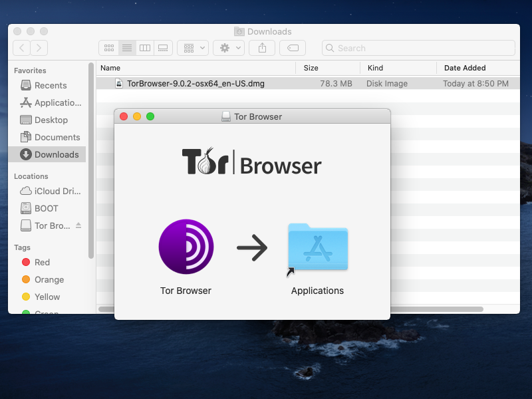
Task: Switch Finder to gallery view
Action: pos(163,48)
